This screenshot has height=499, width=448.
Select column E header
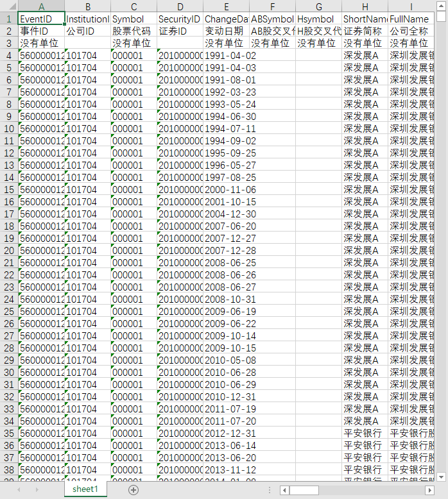[226, 6]
